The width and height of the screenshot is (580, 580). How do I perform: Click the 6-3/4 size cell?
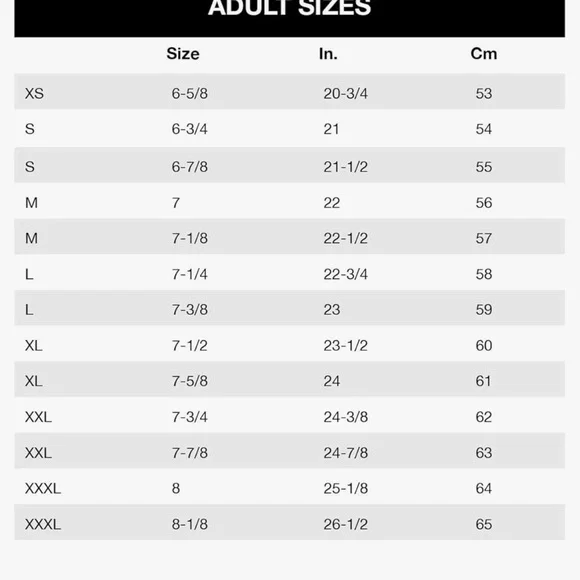[x=189, y=129]
